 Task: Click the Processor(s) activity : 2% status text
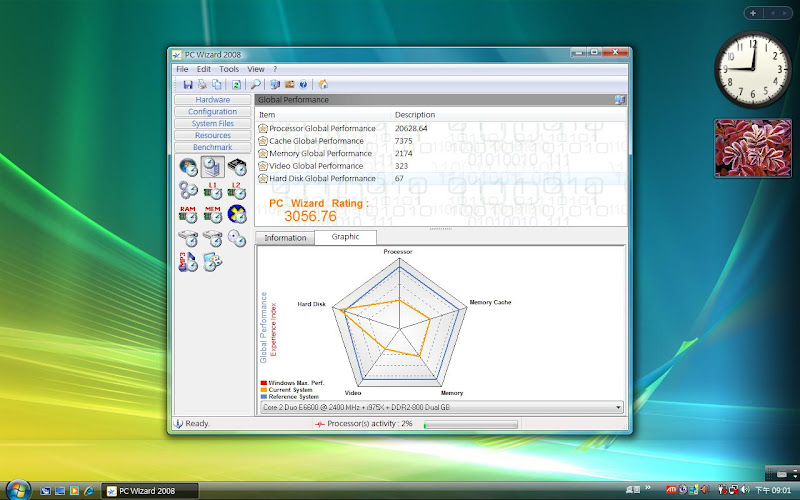[369, 423]
